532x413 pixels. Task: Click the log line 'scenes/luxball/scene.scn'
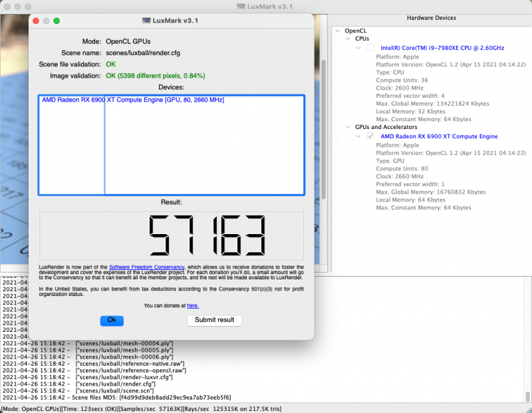click(x=78, y=390)
